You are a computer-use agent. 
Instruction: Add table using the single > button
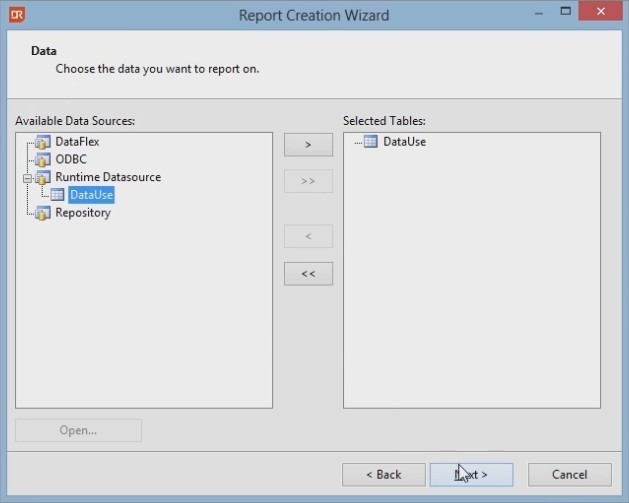coord(308,145)
